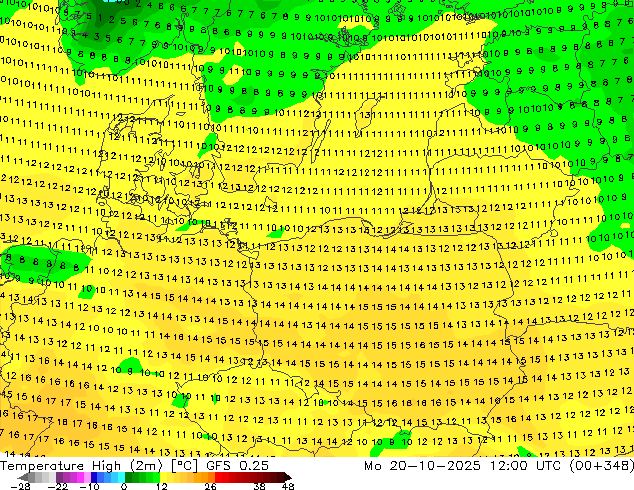
Task: Click the '26' legend scale label
Action: (210, 486)
